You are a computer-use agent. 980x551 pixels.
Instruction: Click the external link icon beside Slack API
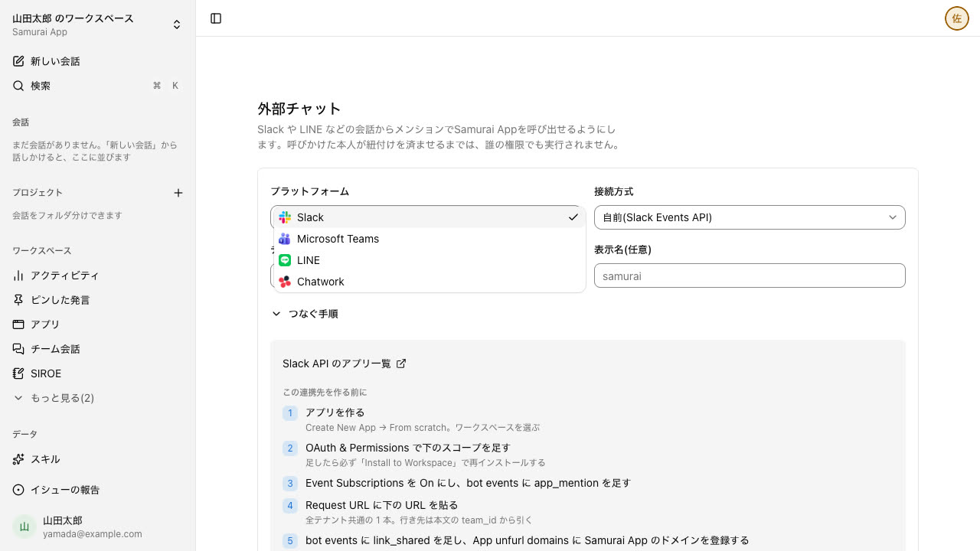coord(401,364)
